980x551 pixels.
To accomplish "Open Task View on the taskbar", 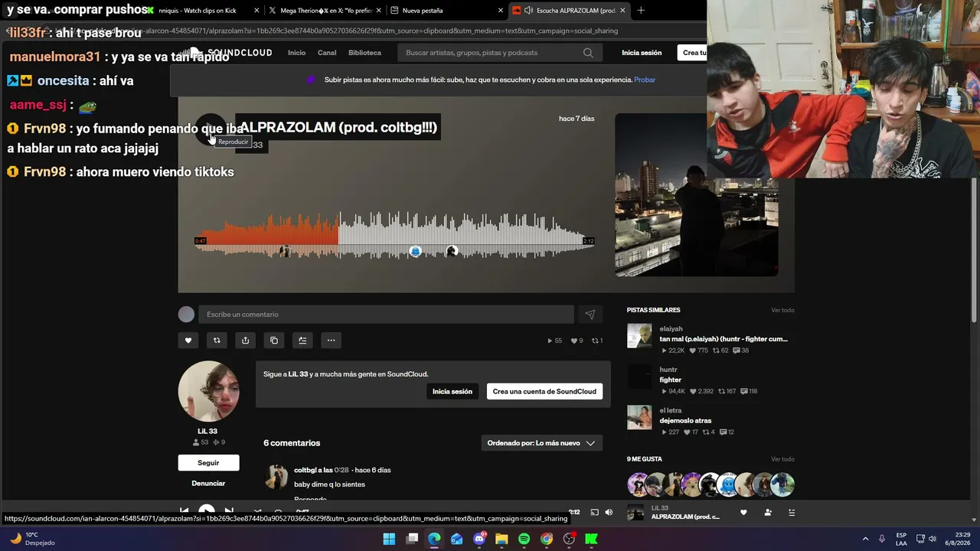I will tap(412, 539).
